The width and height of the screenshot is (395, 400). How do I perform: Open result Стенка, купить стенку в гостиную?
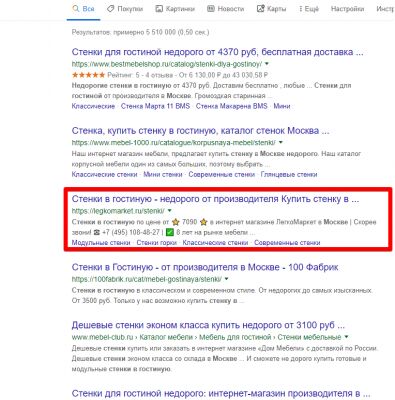coord(200,131)
